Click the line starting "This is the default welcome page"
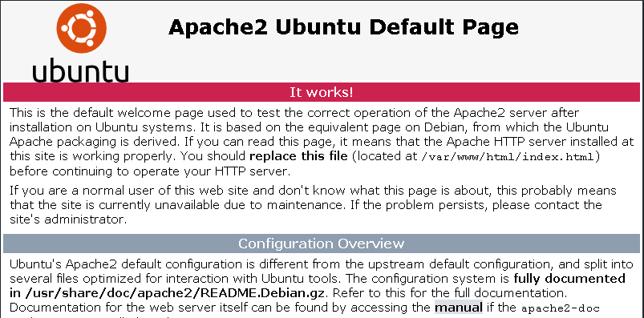 [x=294, y=112]
